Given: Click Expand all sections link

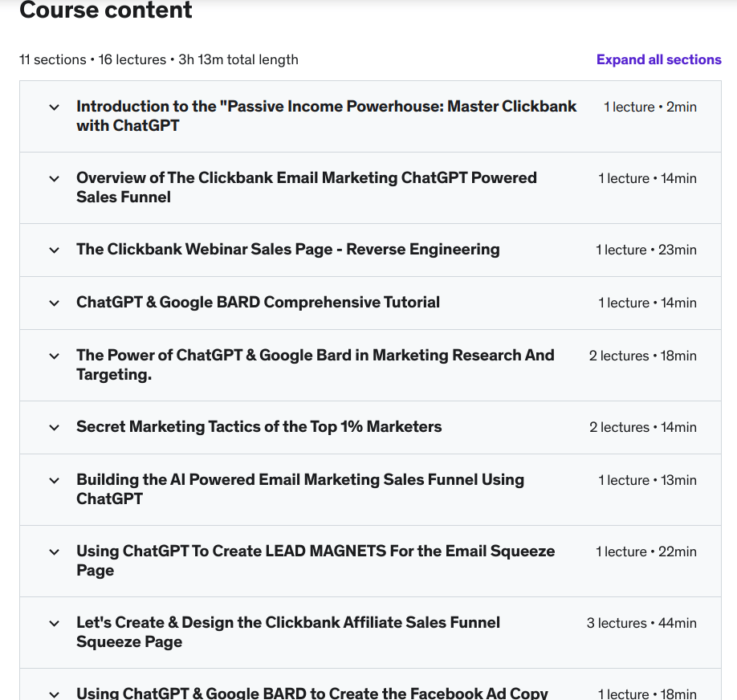Looking at the screenshot, I should [x=658, y=59].
